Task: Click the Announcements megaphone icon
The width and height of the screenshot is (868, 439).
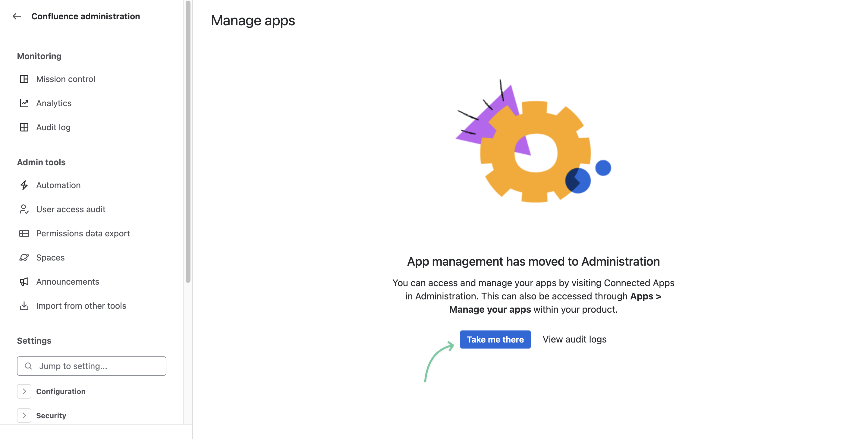Action: (x=24, y=282)
